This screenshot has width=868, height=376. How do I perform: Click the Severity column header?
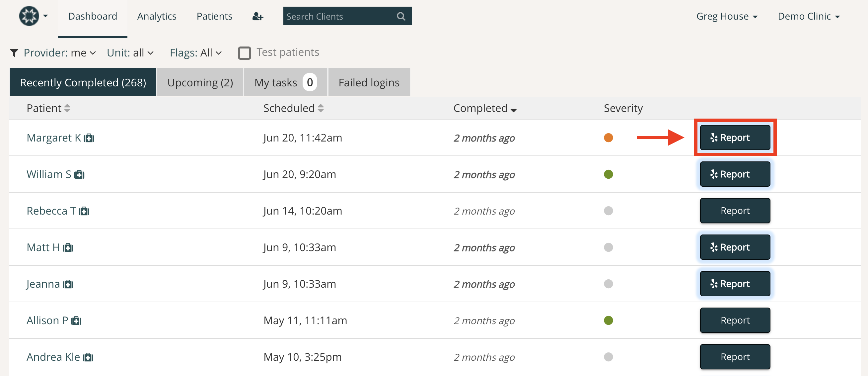[623, 108]
